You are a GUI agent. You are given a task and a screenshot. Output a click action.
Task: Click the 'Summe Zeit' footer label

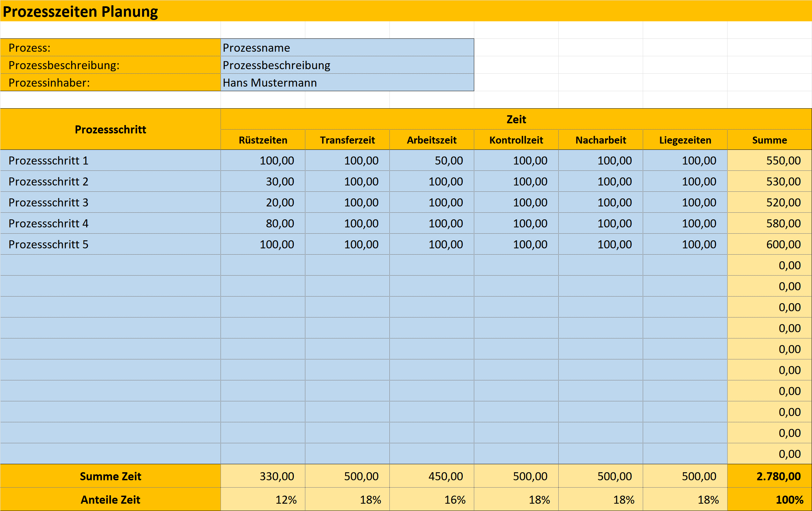tap(110, 476)
